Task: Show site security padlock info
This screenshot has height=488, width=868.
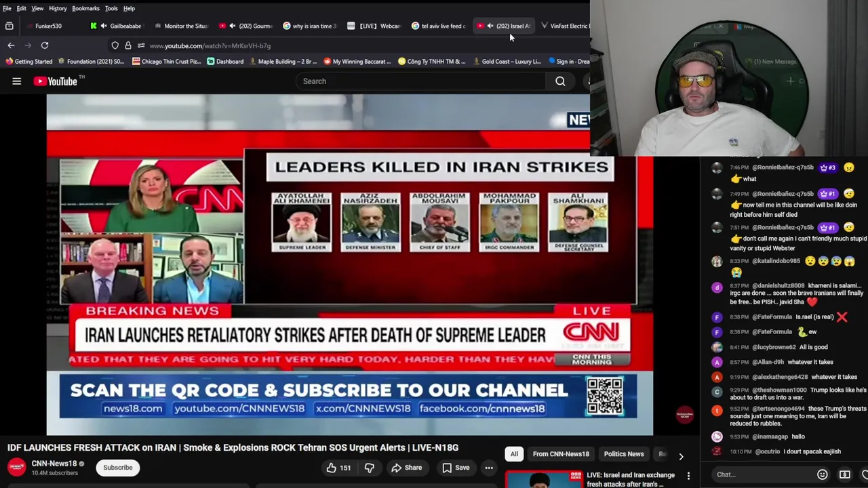Action: (x=127, y=45)
